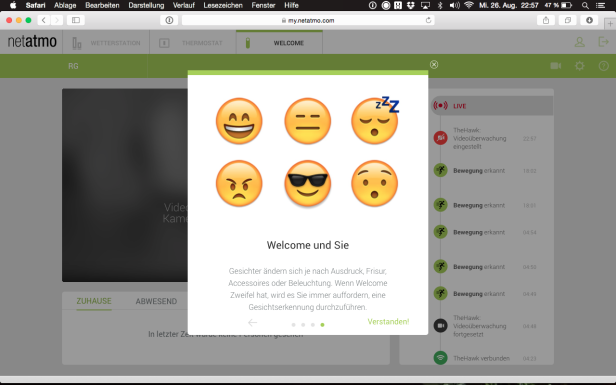Viewport: 616px width, 385px height.
Task: Select the RG home label
Action: [73, 66]
